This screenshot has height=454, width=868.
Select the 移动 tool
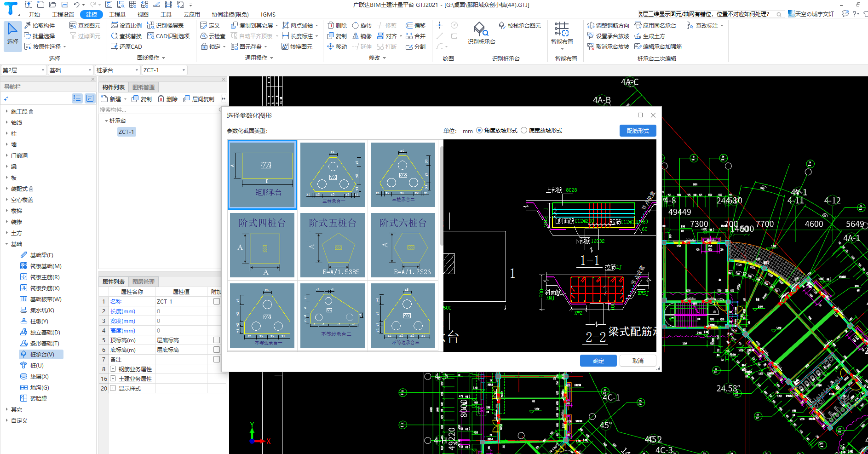coord(337,46)
